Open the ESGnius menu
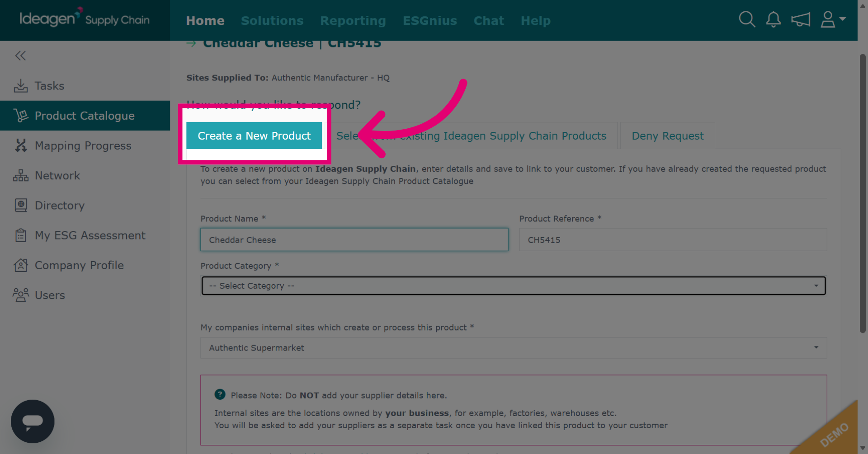The width and height of the screenshot is (868, 454). point(430,21)
